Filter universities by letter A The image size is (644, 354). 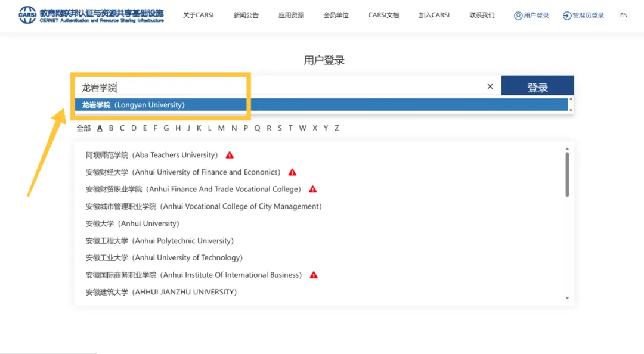[100, 128]
